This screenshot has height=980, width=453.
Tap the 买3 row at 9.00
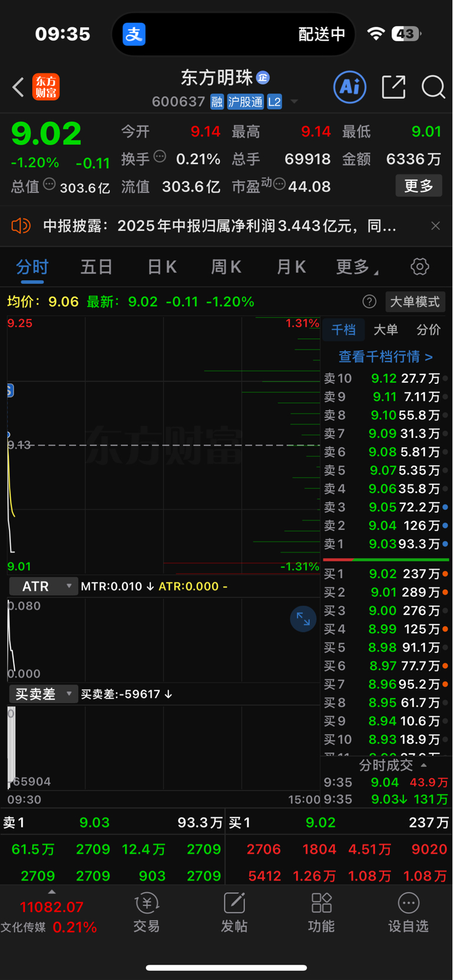pos(386,610)
